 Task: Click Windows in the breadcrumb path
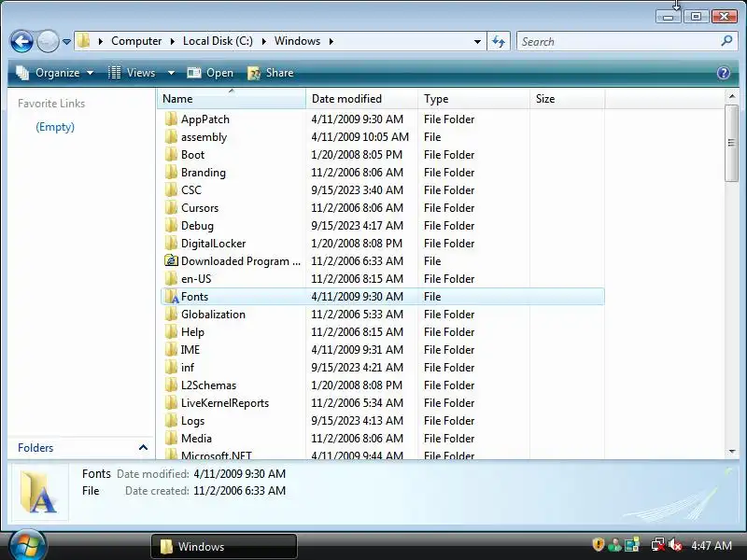(297, 41)
